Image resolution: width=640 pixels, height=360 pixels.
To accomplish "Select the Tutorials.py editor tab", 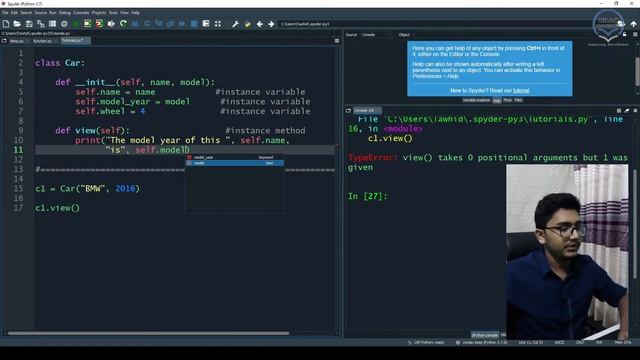I will click(x=75, y=41).
